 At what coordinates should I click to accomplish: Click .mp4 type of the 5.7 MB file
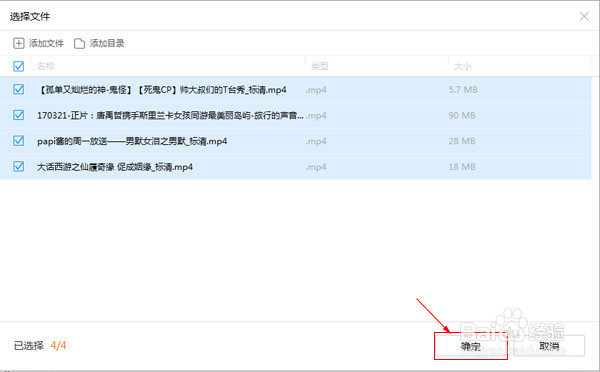[x=316, y=90]
